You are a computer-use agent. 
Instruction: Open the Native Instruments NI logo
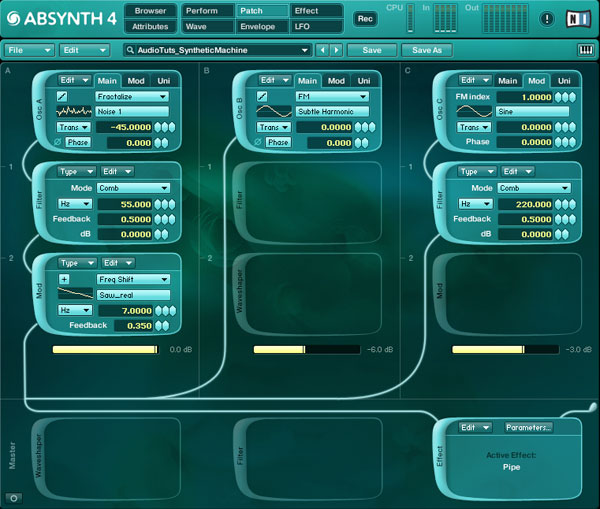point(578,18)
